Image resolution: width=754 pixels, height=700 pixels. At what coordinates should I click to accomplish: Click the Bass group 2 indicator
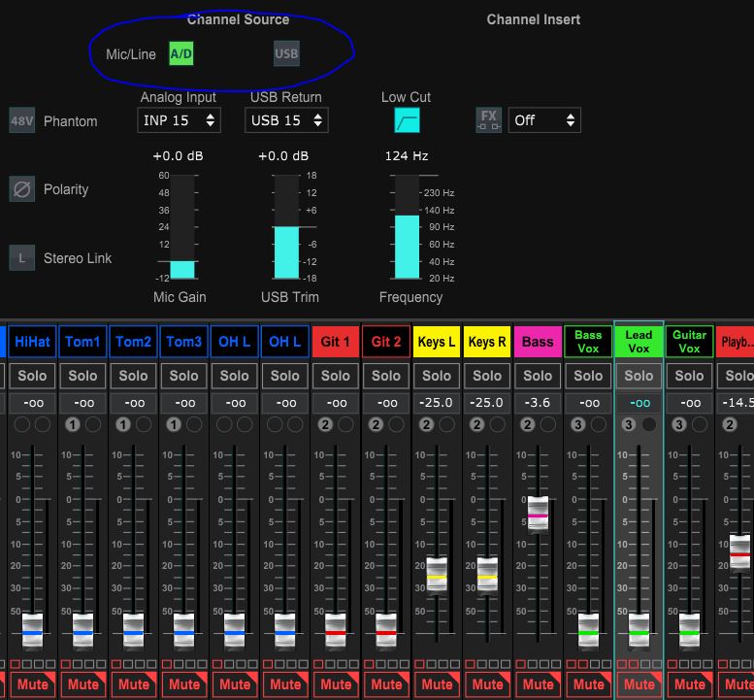coord(528,424)
